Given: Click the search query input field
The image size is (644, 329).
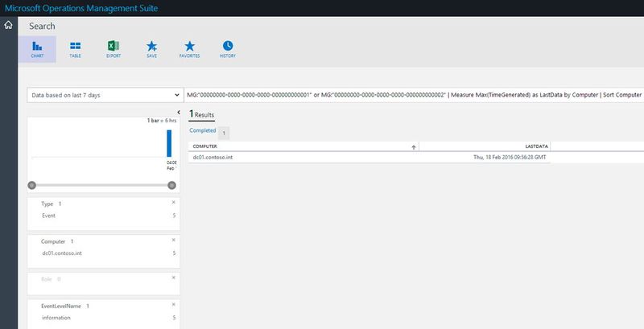Looking at the screenshot, I should pyautogui.click(x=414, y=95).
